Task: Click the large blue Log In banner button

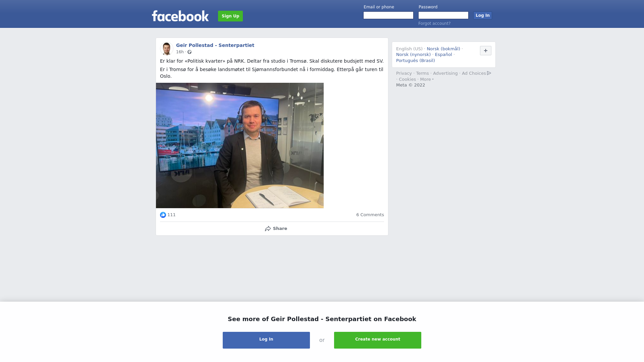Action: click(x=266, y=340)
